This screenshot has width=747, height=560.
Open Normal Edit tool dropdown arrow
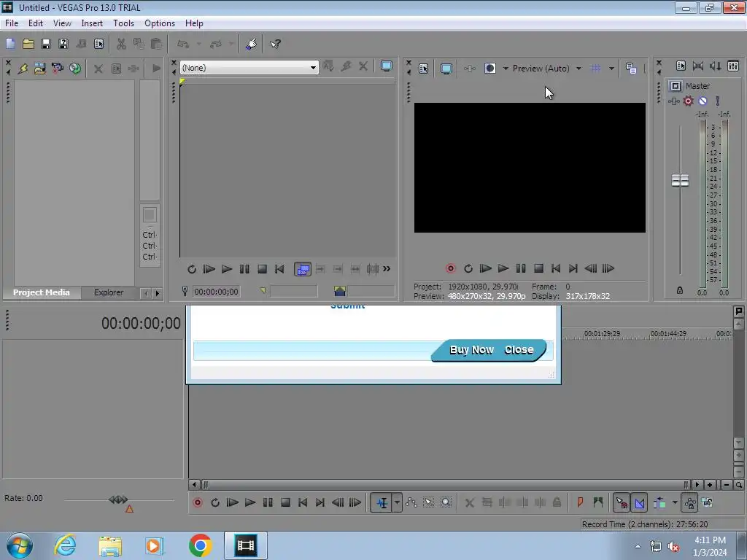pos(397,502)
